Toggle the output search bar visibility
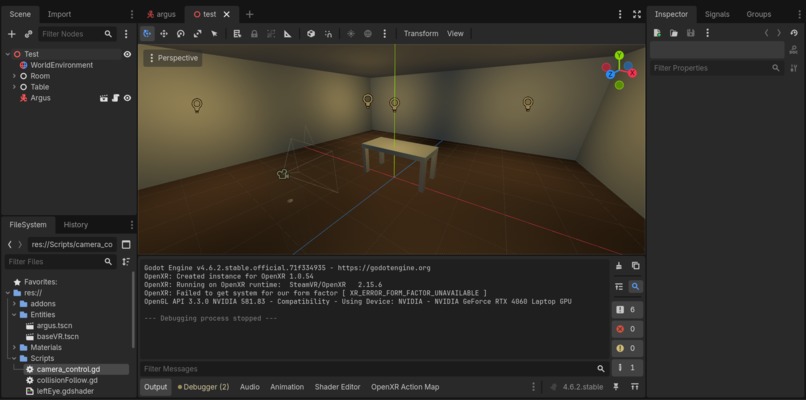 point(636,286)
